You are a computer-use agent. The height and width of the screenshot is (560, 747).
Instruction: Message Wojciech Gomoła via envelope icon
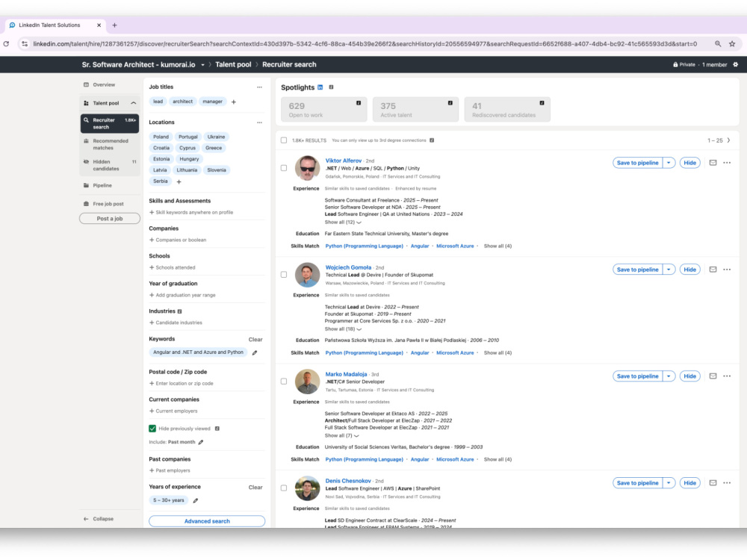tap(713, 270)
